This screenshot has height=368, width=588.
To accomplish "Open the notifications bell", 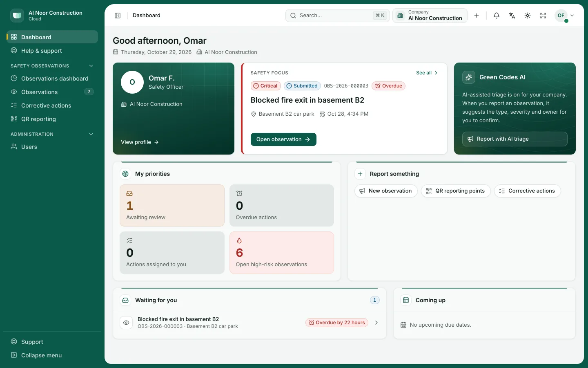I will (497, 16).
